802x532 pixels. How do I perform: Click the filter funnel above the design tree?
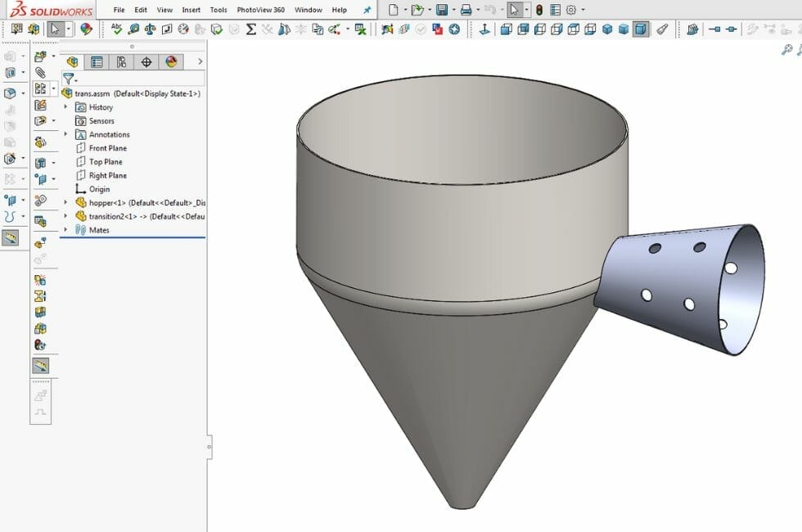coord(69,79)
